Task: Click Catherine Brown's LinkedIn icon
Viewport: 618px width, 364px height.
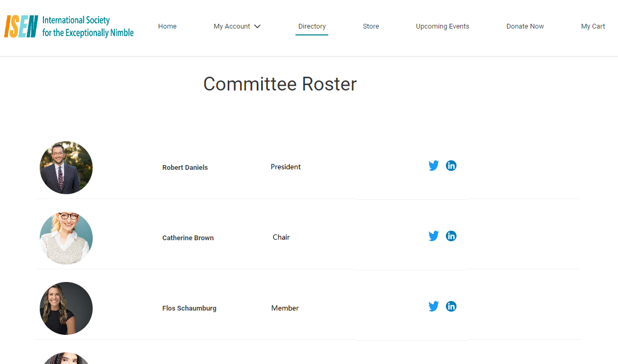Action: pyautogui.click(x=451, y=236)
